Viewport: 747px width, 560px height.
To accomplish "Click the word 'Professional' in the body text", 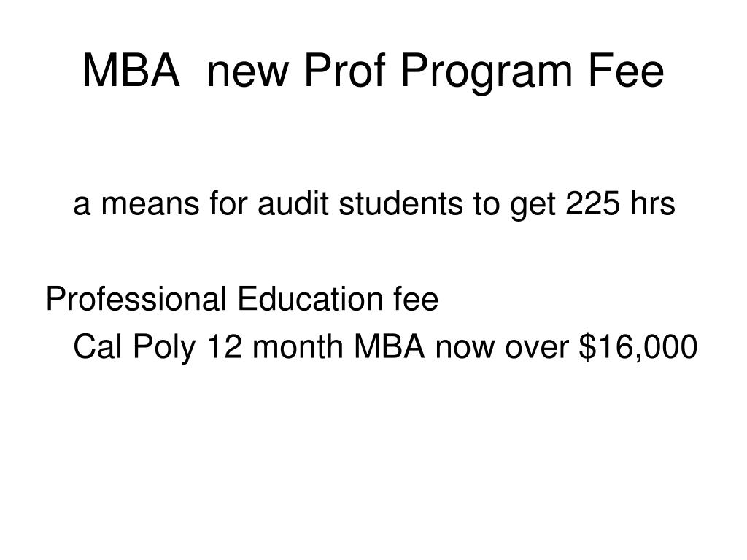I will pyautogui.click(x=136, y=298).
